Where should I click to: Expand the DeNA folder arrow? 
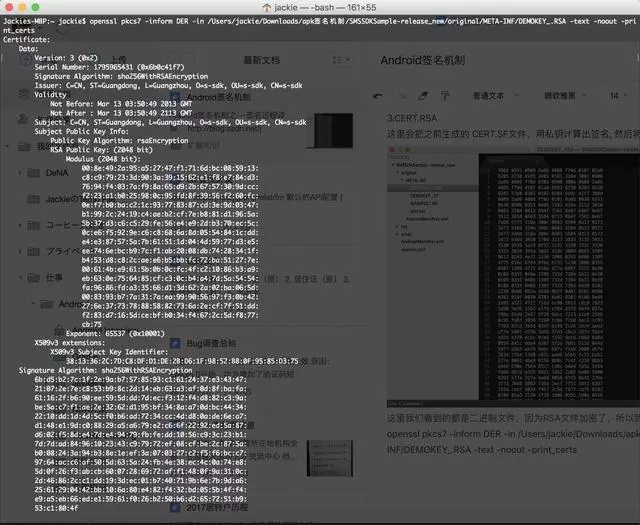click(20, 173)
